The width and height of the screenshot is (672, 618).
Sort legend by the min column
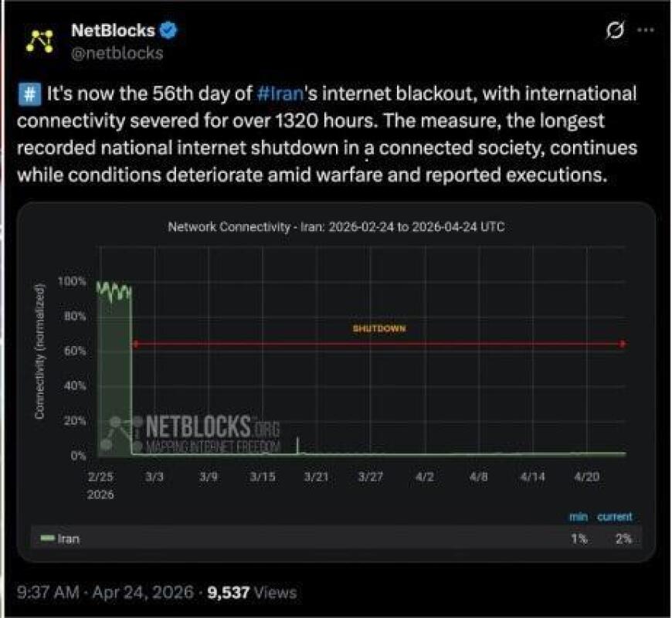579,517
